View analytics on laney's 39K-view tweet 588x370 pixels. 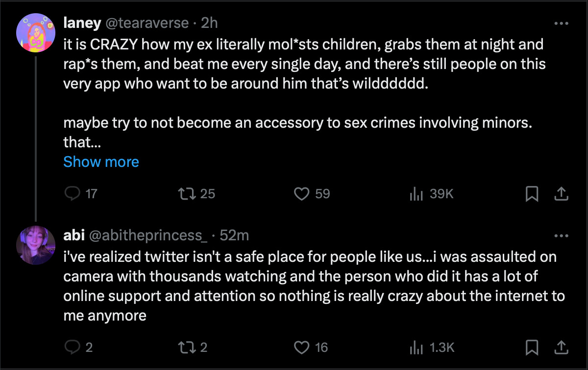coord(416,194)
